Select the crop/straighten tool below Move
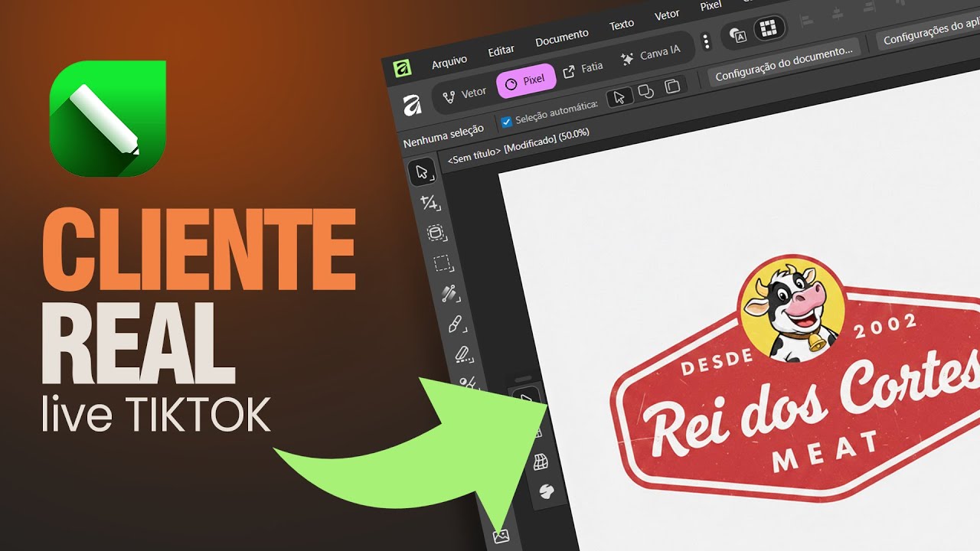 coord(430,203)
